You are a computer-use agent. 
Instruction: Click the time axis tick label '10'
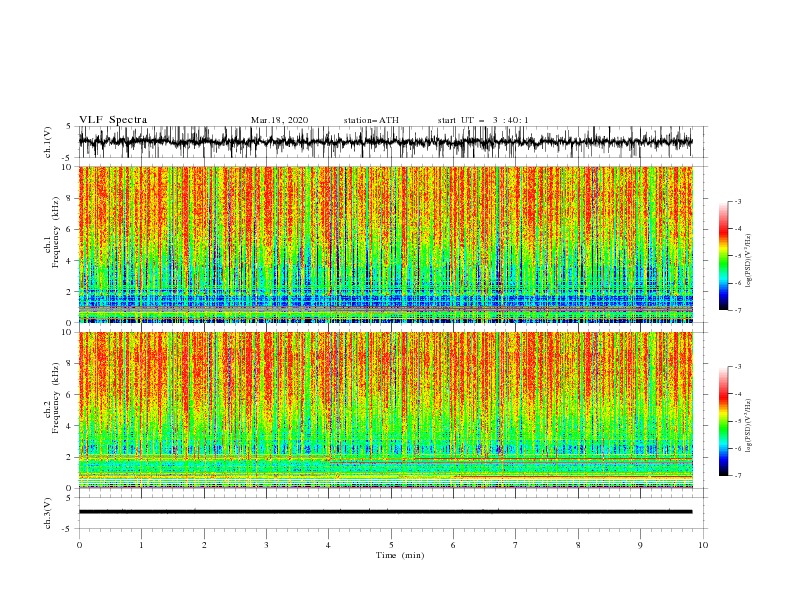pyautogui.click(x=703, y=545)
